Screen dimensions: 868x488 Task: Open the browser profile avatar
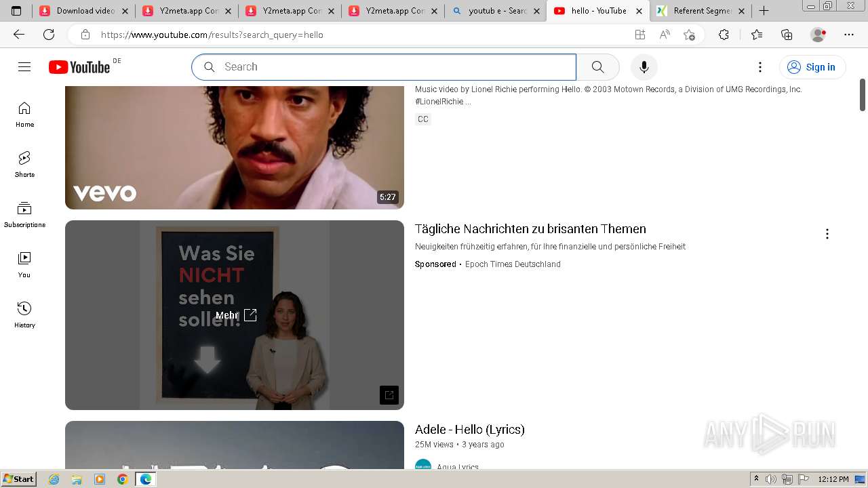pos(818,35)
